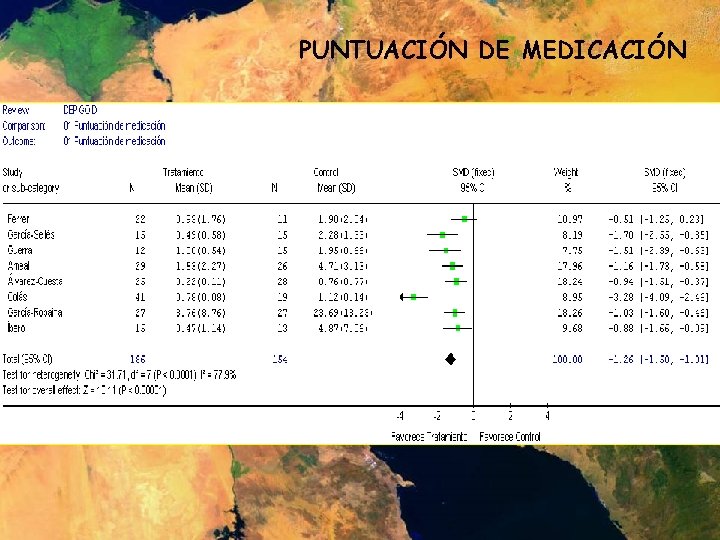Image resolution: width=720 pixels, height=540 pixels.
Task: Select the Weight column header
Action: pos(566,172)
